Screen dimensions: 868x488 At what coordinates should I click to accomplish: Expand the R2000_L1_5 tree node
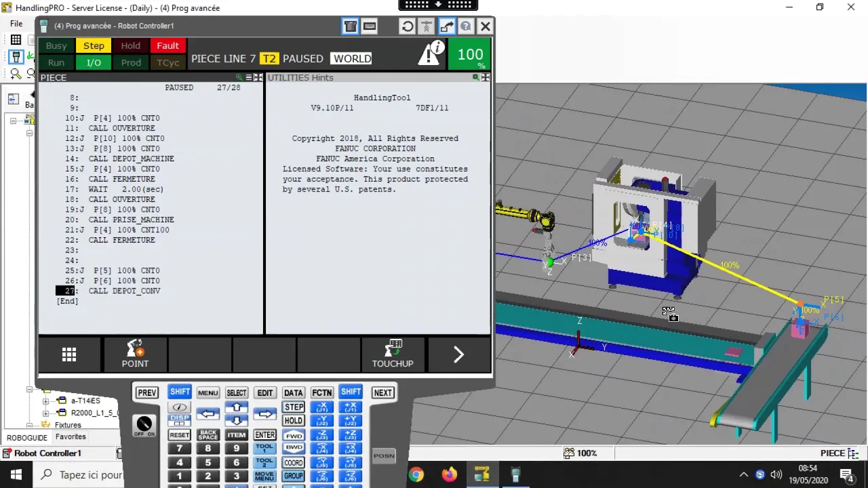pos(46,413)
